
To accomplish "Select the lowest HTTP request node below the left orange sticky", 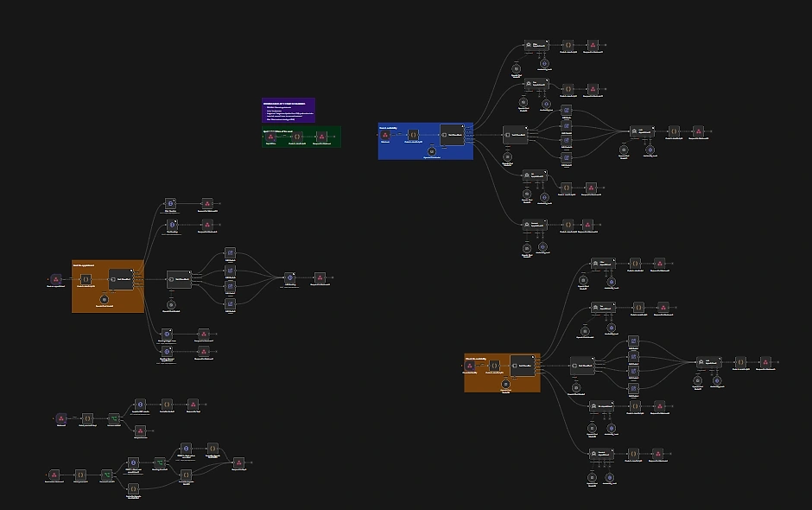I will pyautogui.click(x=167, y=352).
